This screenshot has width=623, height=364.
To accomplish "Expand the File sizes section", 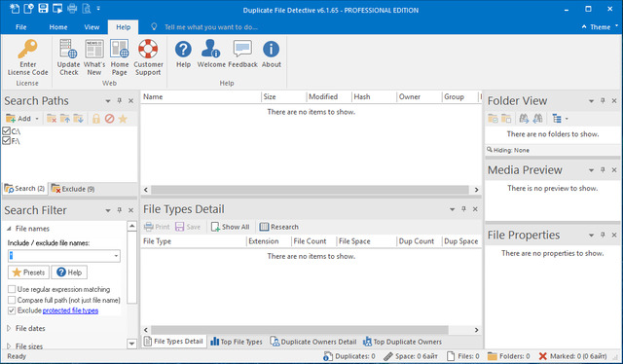I will pos(9,346).
